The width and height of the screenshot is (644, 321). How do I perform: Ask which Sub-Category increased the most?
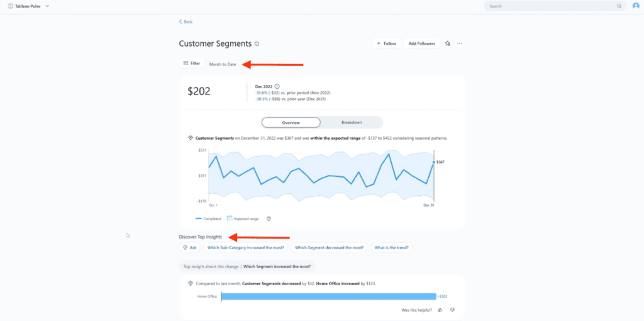[x=246, y=247]
